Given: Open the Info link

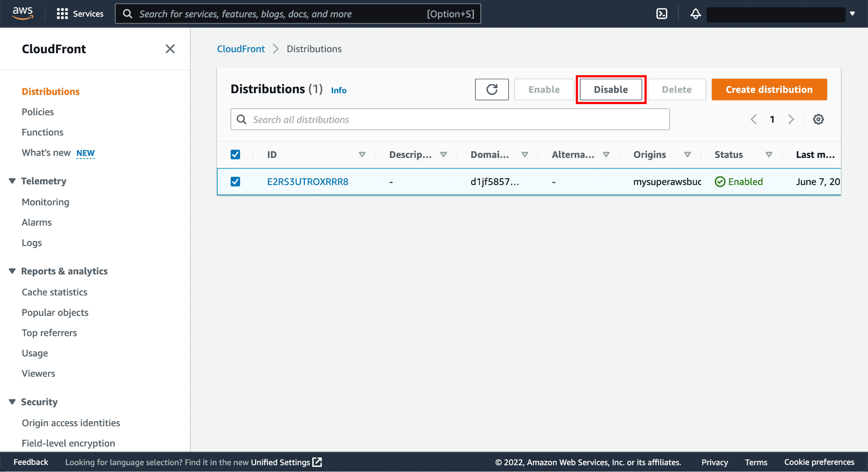Looking at the screenshot, I should (339, 90).
